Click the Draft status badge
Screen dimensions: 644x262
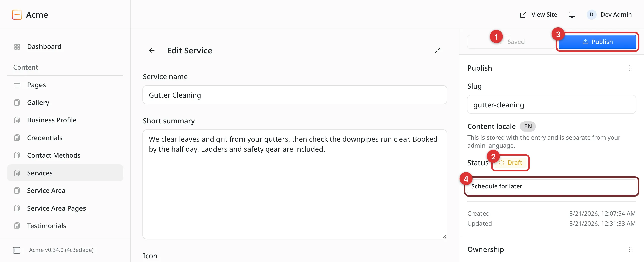pyautogui.click(x=511, y=163)
